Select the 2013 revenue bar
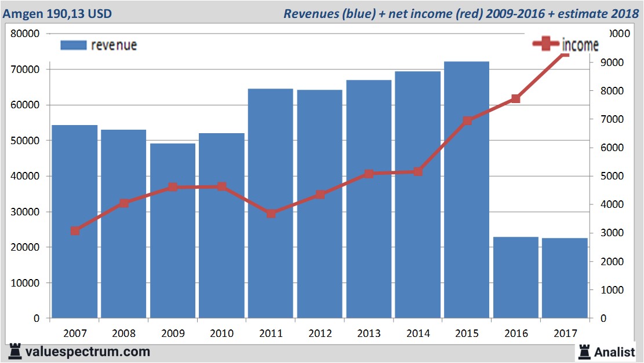The height and width of the screenshot is (363, 644). [x=369, y=199]
